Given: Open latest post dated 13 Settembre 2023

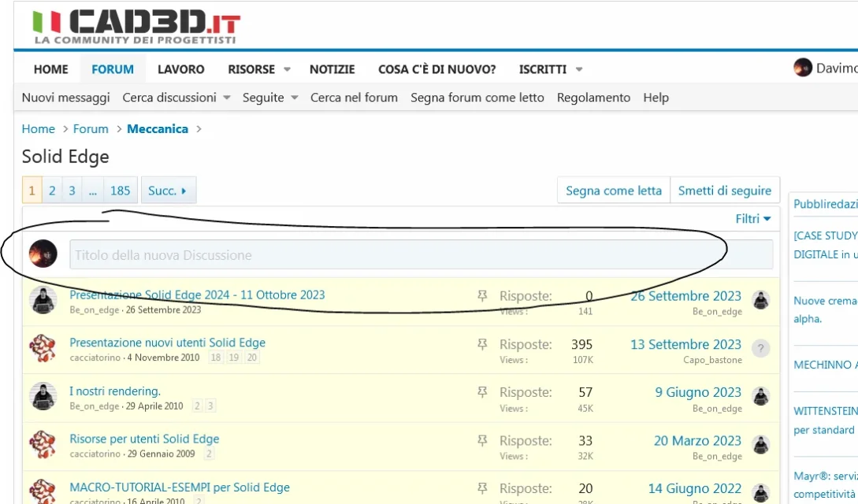Looking at the screenshot, I should point(685,344).
